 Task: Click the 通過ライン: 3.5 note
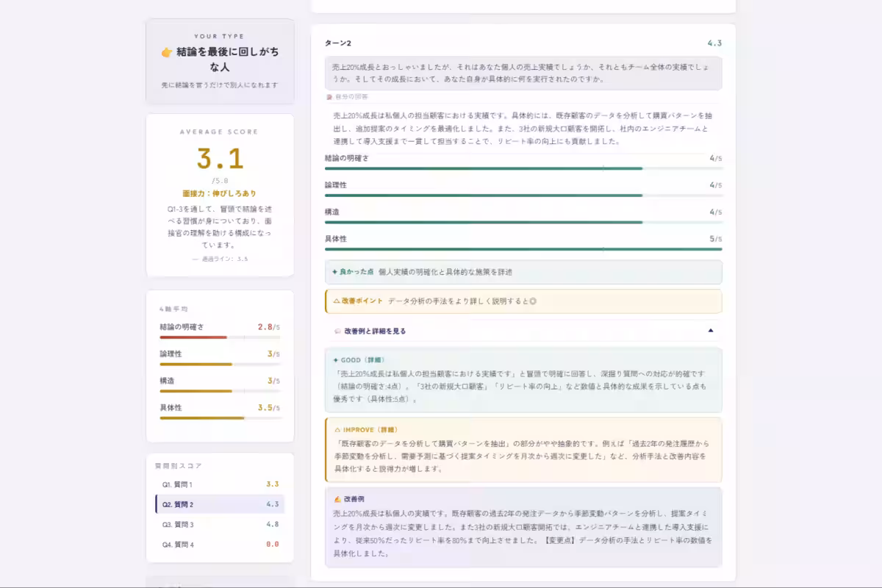coord(220,259)
